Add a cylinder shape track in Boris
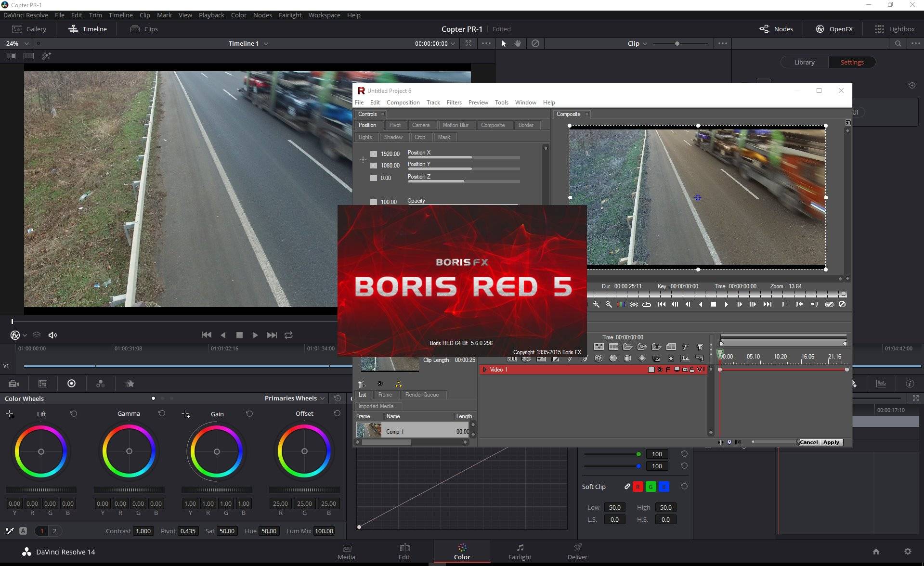 pyautogui.click(x=627, y=358)
